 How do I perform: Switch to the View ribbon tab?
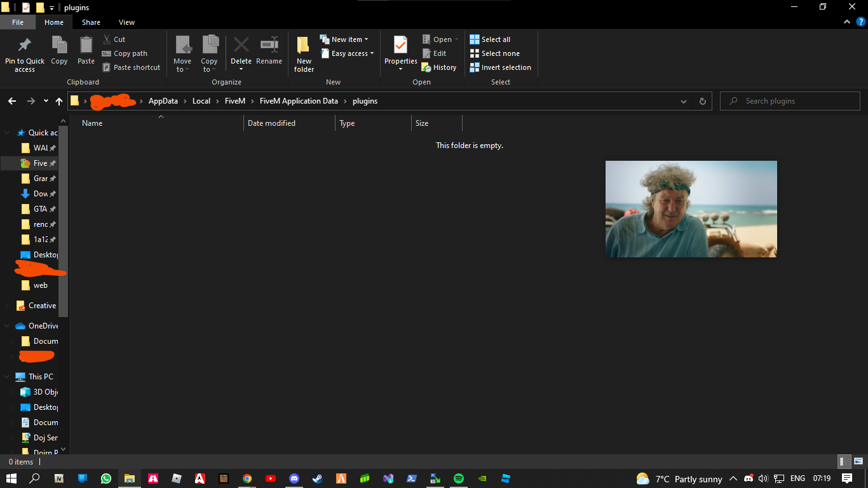[127, 22]
